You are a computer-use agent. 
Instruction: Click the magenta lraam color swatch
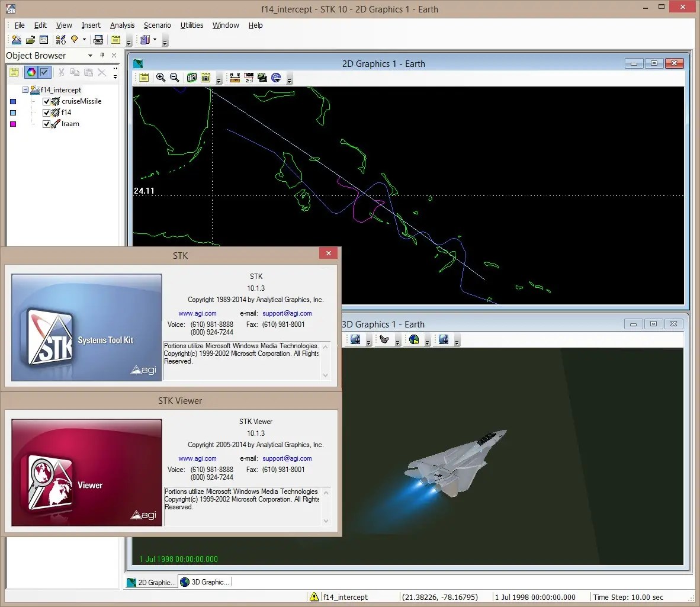pyautogui.click(x=14, y=124)
